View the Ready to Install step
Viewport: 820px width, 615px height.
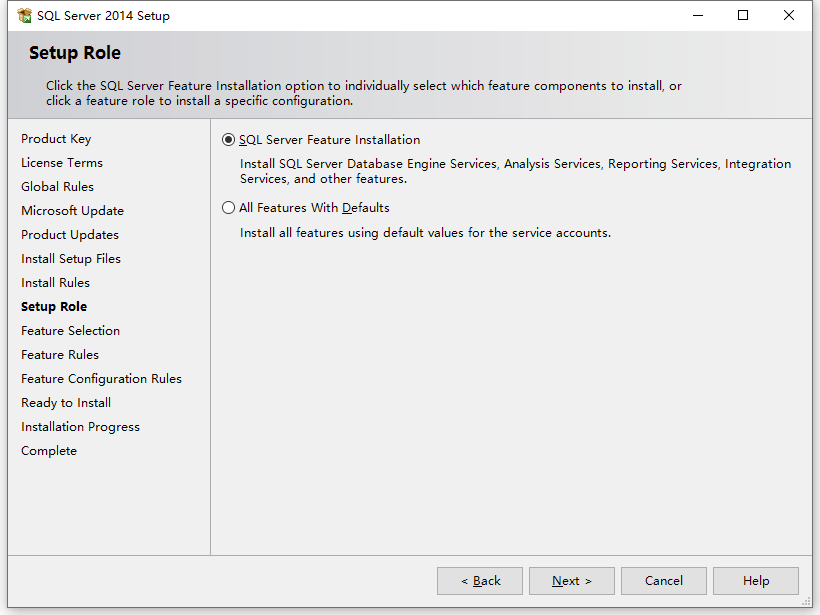pyautogui.click(x=65, y=402)
